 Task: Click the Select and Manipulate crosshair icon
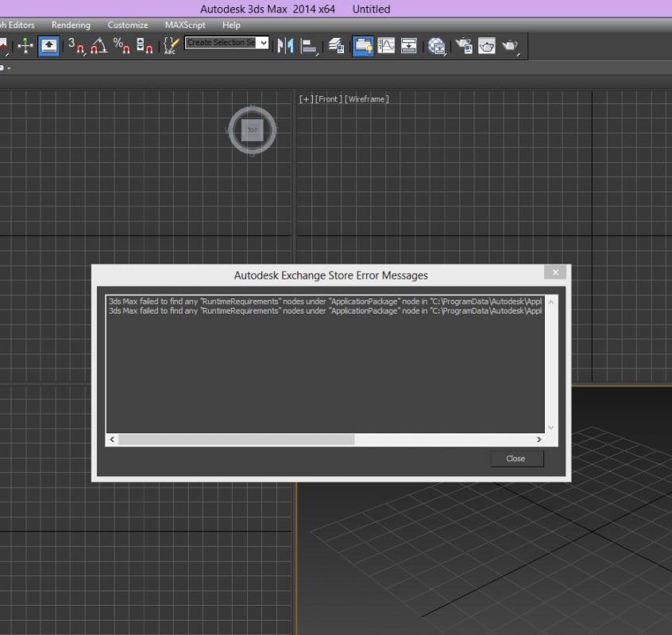pyautogui.click(x=25, y=46)
